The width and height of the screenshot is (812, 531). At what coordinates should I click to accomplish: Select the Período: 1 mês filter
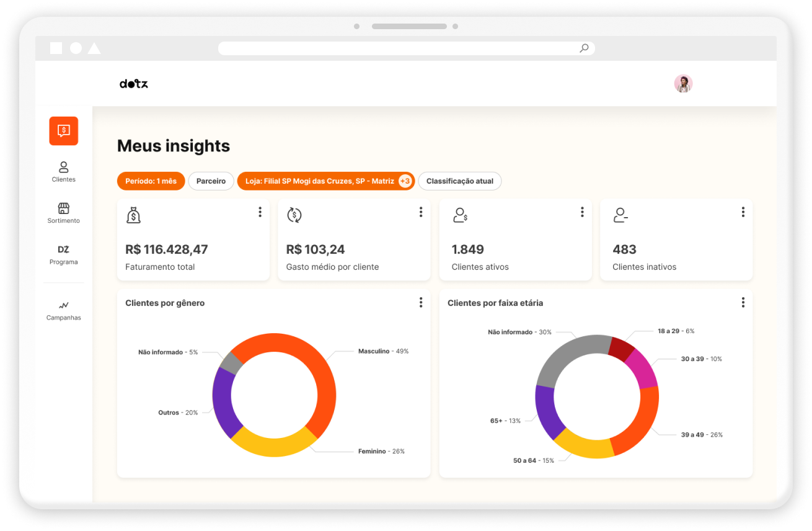(x=151, y=181)
